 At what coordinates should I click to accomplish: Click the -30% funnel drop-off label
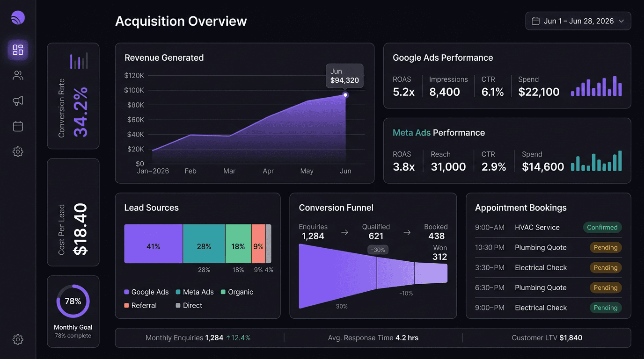(378, 250)
